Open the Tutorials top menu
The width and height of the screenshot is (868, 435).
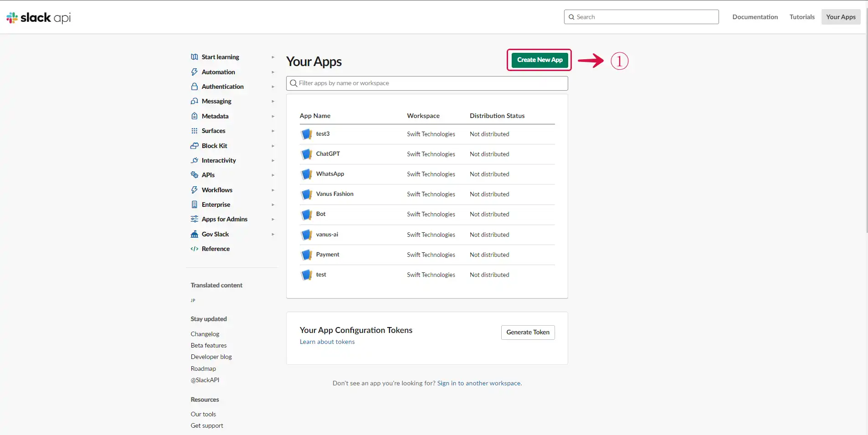click(x=802, y=17)
